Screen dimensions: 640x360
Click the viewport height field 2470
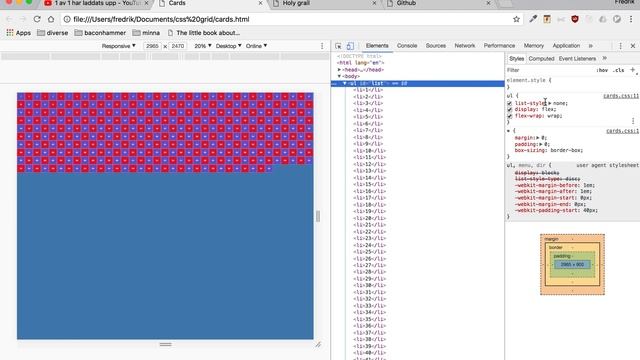click(x=178, y=46)
